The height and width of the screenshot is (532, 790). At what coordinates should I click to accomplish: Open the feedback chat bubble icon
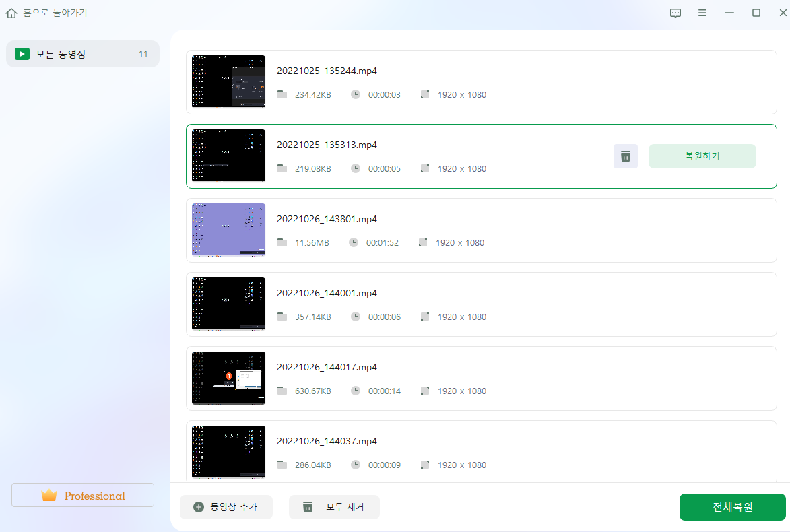pyautogui.click(x=675, y=13)
